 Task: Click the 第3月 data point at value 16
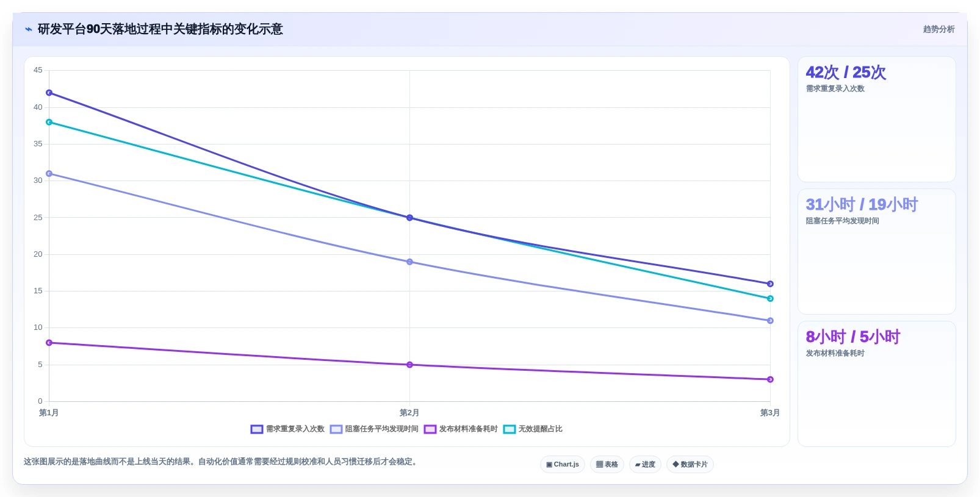point(770,284)
